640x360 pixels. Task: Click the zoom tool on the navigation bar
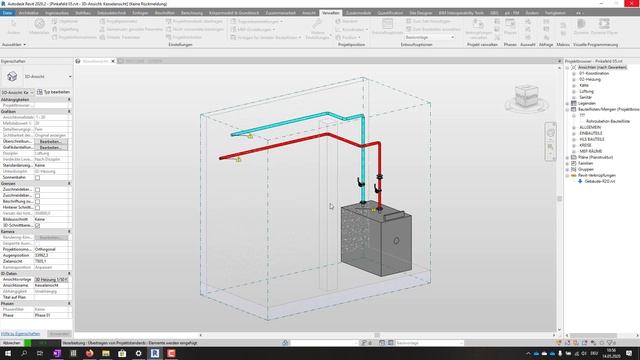550,147
